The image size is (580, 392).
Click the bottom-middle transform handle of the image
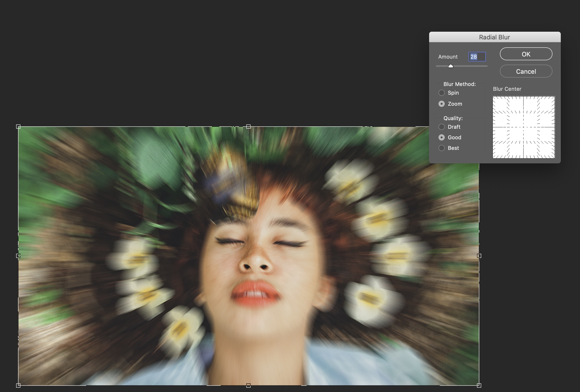(x=248, y=386)
